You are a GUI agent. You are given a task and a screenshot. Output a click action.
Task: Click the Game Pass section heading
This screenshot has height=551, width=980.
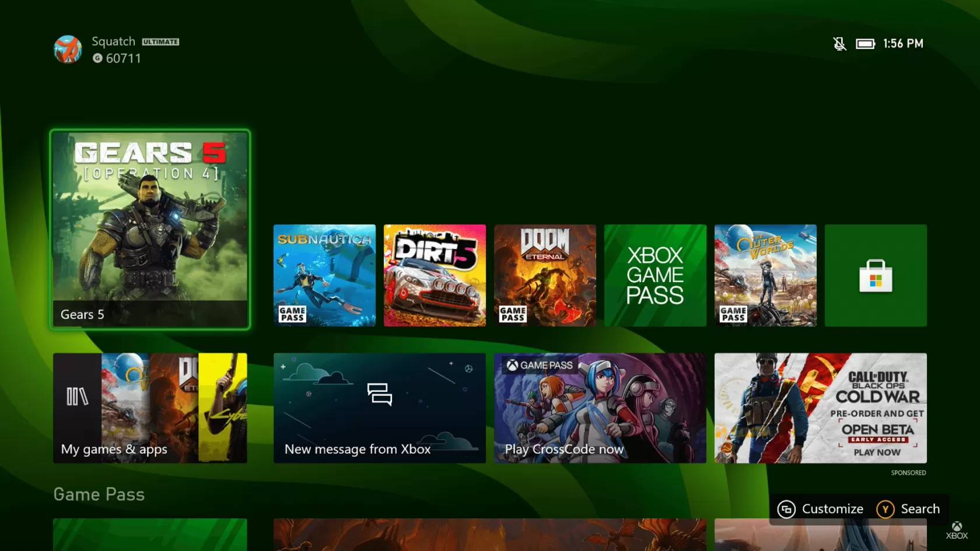(99, 494)
